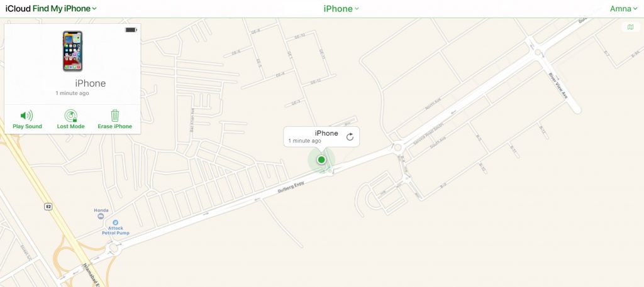Click the battery level indicator
644x287 pixels.
coord(131,30)
